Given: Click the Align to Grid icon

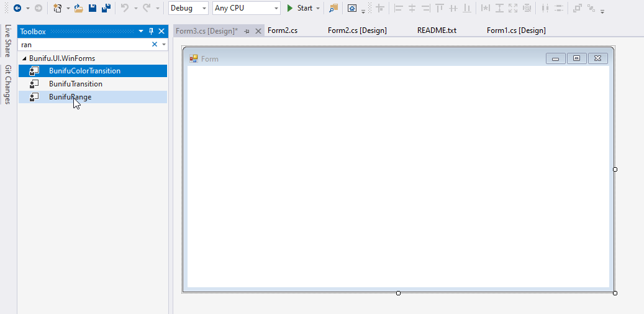Looking at the screenshot, I should click(381, 8).
